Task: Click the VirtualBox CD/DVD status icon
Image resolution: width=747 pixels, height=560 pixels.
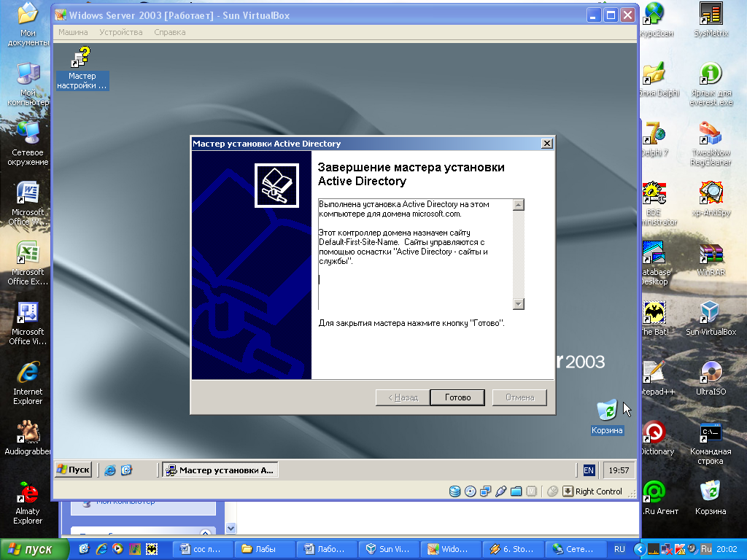Action: coord(471,491)
